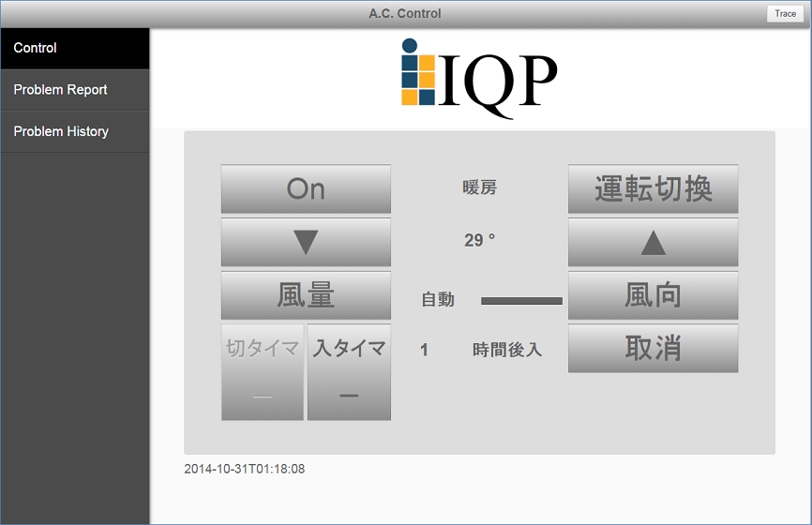This screenshot has height=525, width=812.
Task: Select Control in the sidebar
Action: pyautogui.click(x=75, y=48)
